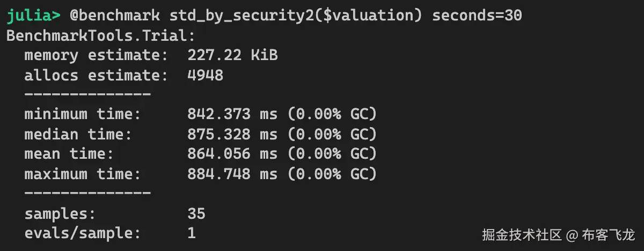Click the 掘金技术社区 watermark text

click(x=522, y=235)
